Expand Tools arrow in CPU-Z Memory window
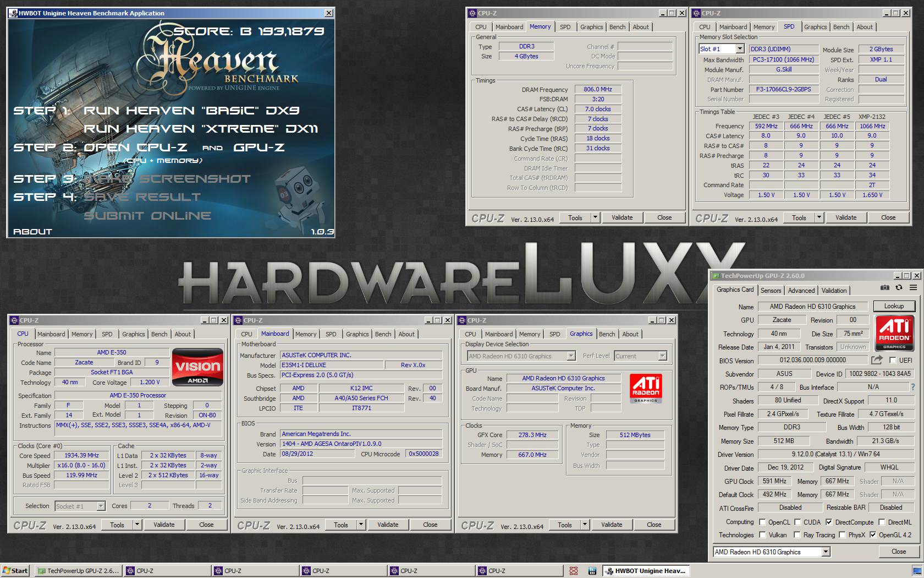The image size is (924, 578). coord(595,217)
